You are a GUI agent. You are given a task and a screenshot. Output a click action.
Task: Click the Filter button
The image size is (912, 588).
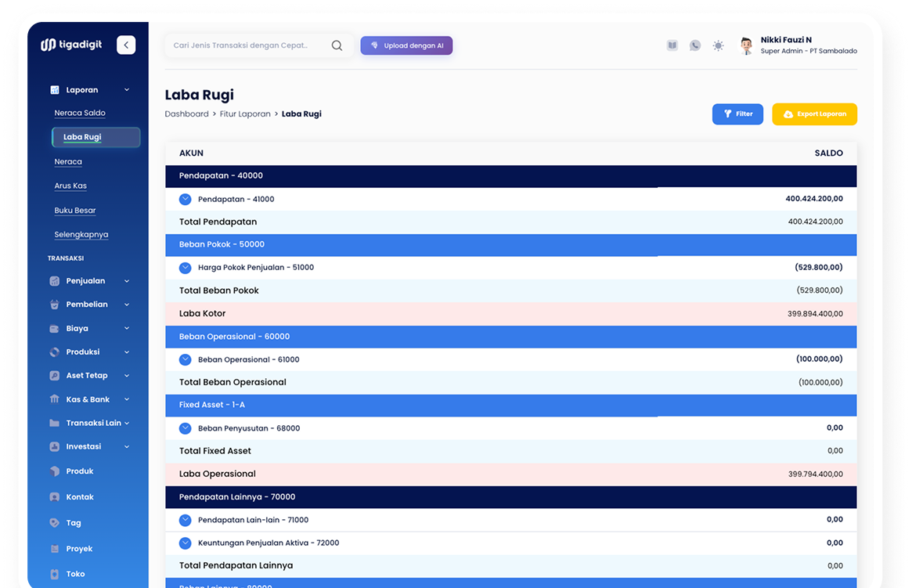click(x=737, y=114)
